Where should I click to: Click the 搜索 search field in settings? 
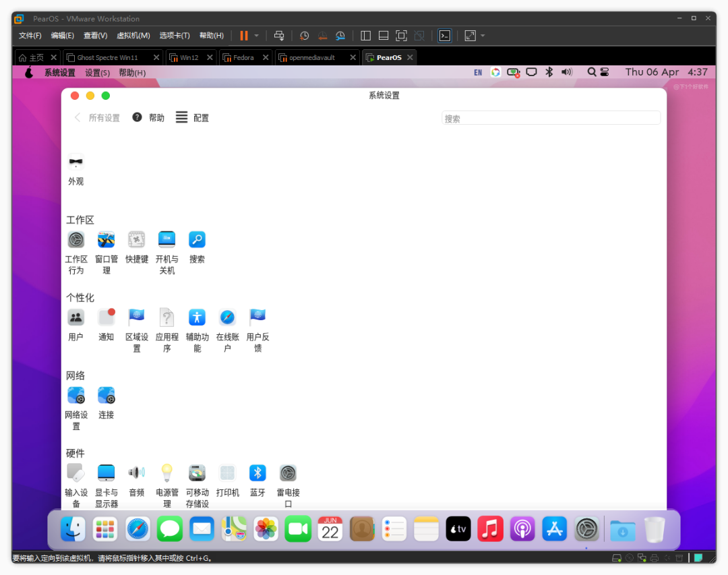[551, 119]
